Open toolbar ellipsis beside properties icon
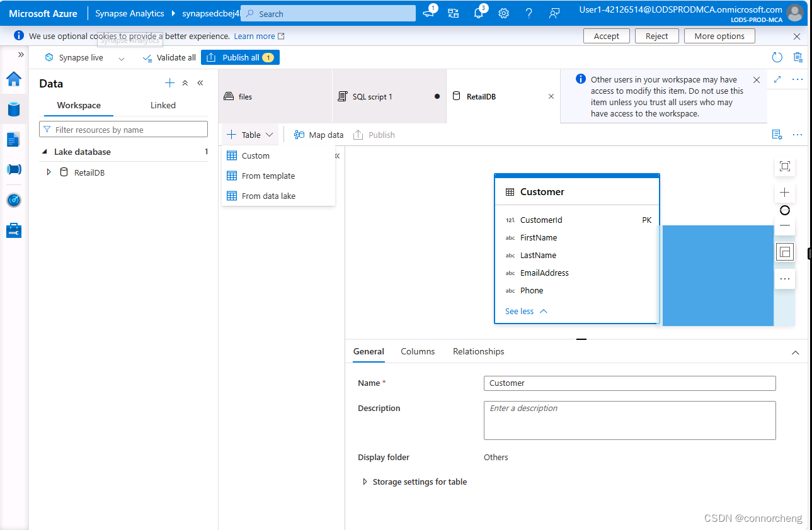This screenshot has height=530, width=812. [798, 135]
